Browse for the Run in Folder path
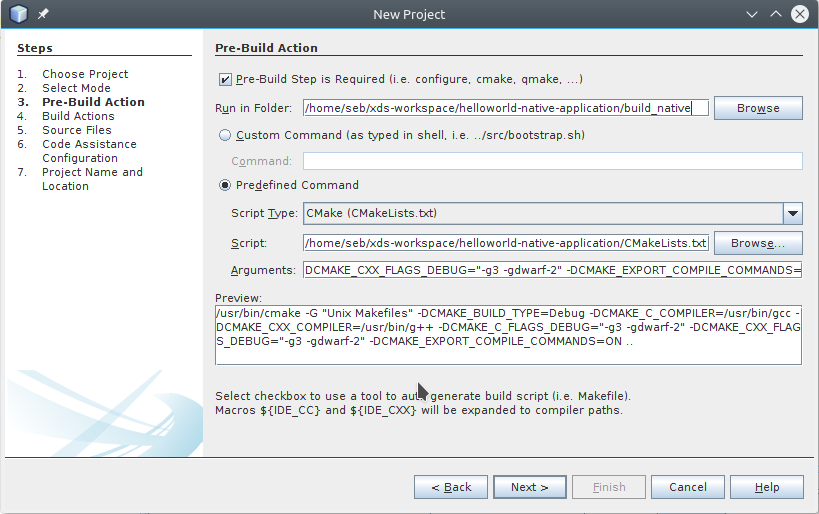This screenshot has height=514, width=819. pos(757,108)
